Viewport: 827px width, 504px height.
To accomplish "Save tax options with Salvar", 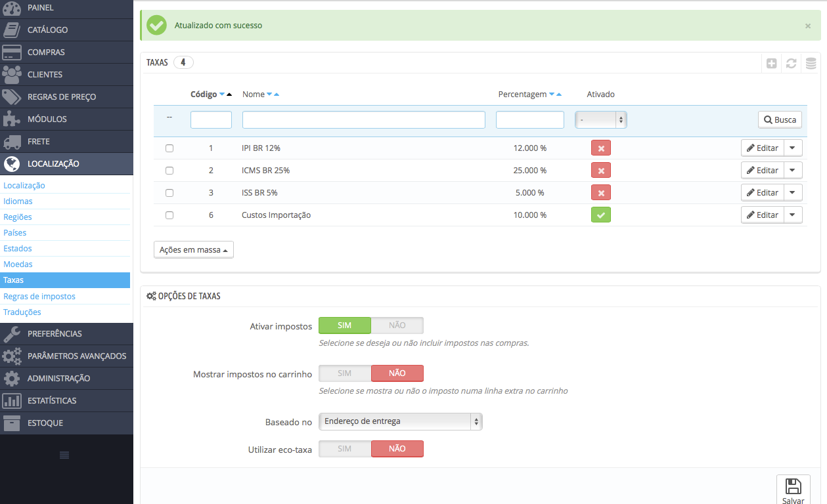I will pos(793,490).
